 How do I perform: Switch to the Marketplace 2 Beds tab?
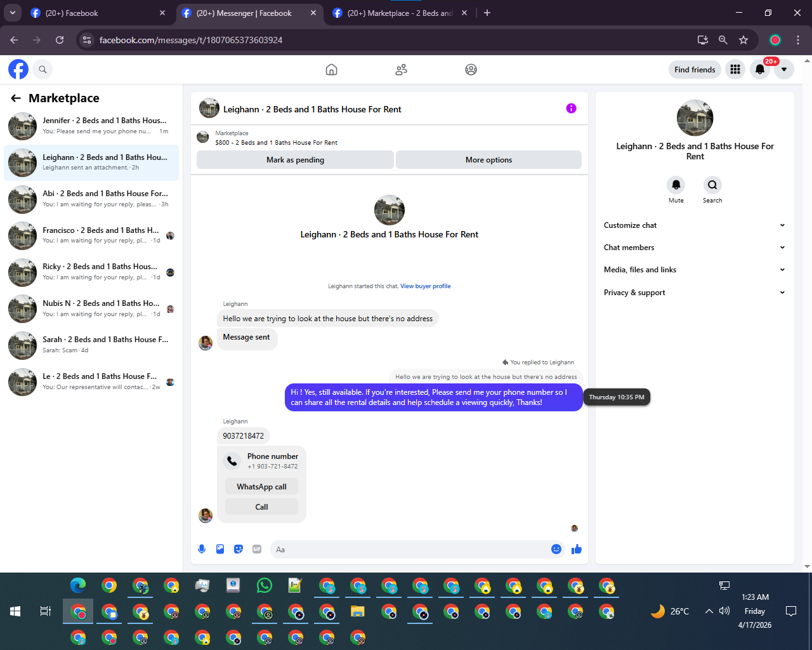(400, 13)
